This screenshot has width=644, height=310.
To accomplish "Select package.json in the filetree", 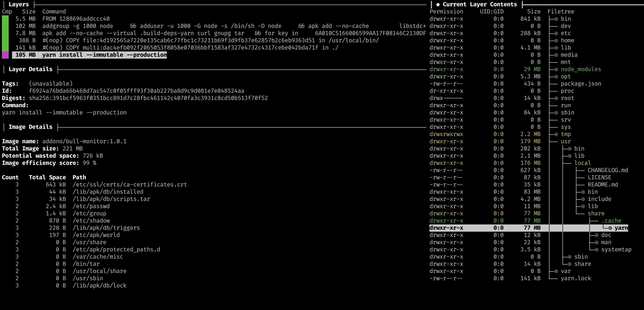I will 581,84.
